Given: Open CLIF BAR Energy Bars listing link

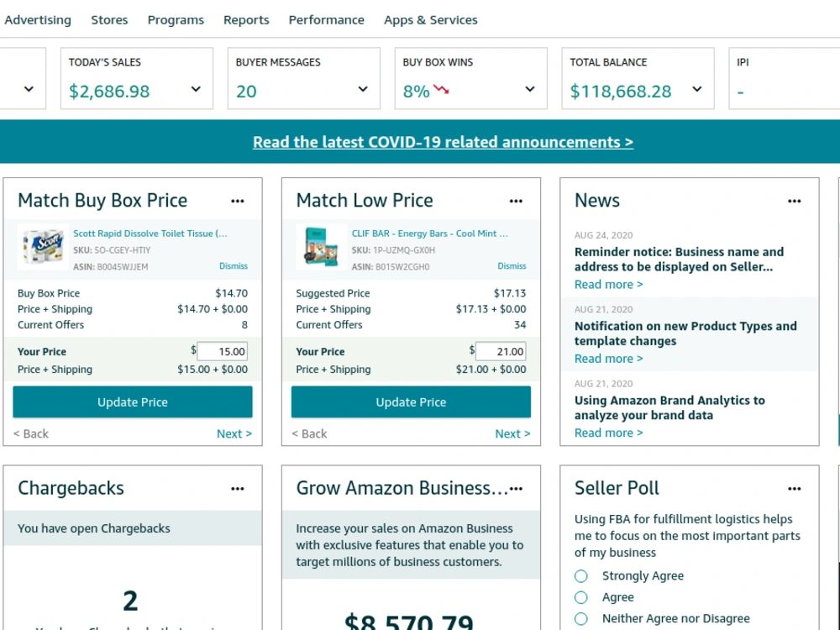Looking at the screenshot, I should (x=429, y=234).
